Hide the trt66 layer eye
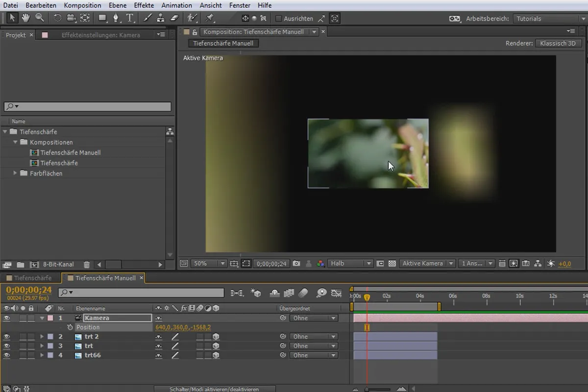 point(7,355)
